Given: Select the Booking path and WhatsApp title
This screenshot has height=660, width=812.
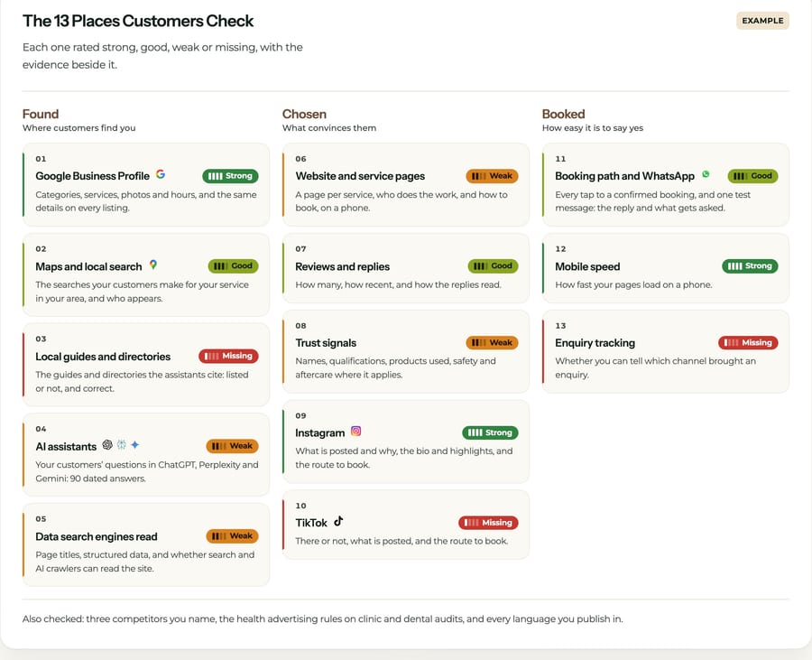Looking at the screenshot, I should point(624,176).
